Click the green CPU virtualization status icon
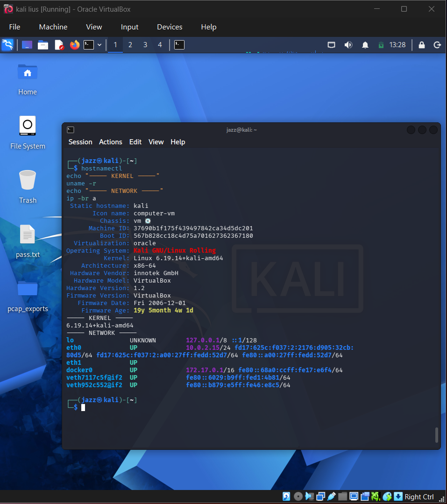 click(376, 497)
